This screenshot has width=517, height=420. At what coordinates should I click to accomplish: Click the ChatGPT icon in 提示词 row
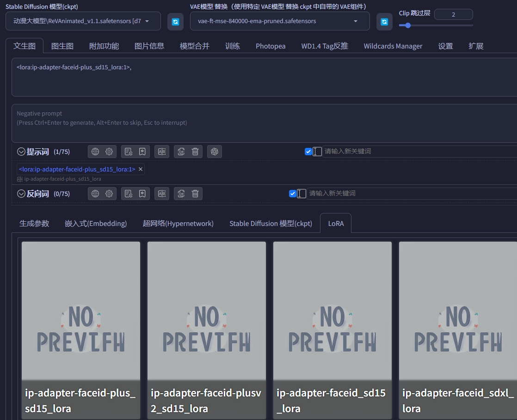pos(215,152)
